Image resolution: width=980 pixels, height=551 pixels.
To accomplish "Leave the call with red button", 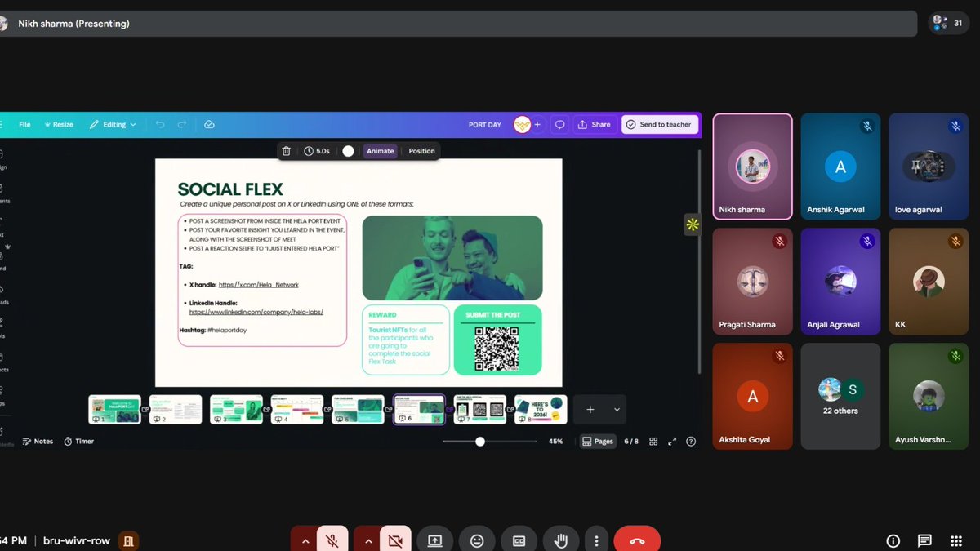I will (637, 540).
